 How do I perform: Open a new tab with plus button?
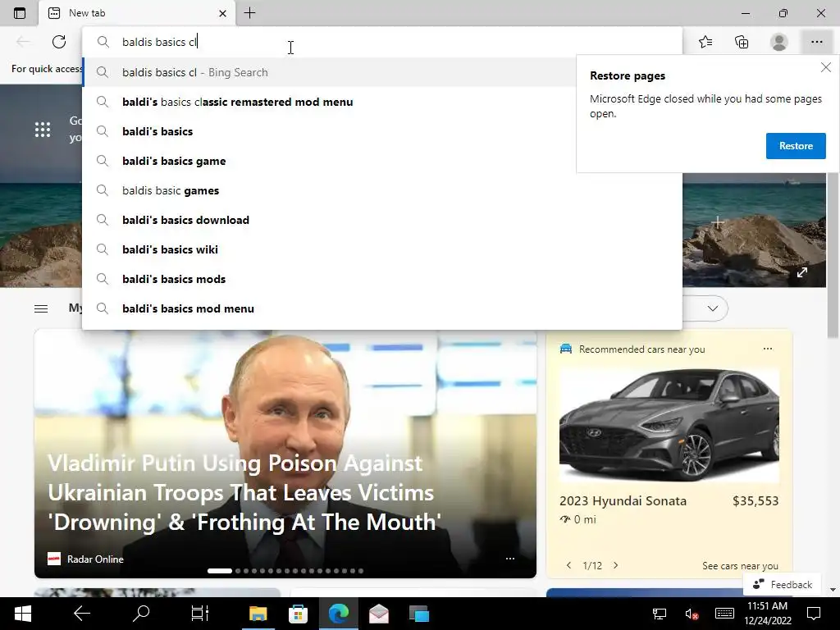(x=249, y=13)
